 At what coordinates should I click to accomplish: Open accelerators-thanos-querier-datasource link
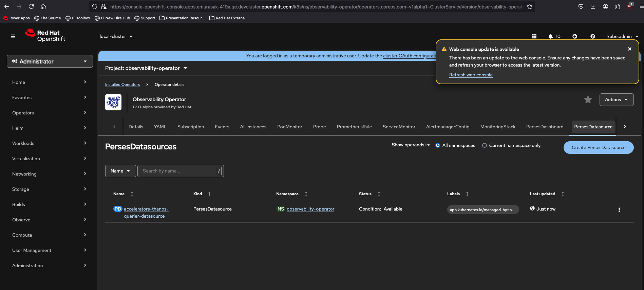coord(146,213)
